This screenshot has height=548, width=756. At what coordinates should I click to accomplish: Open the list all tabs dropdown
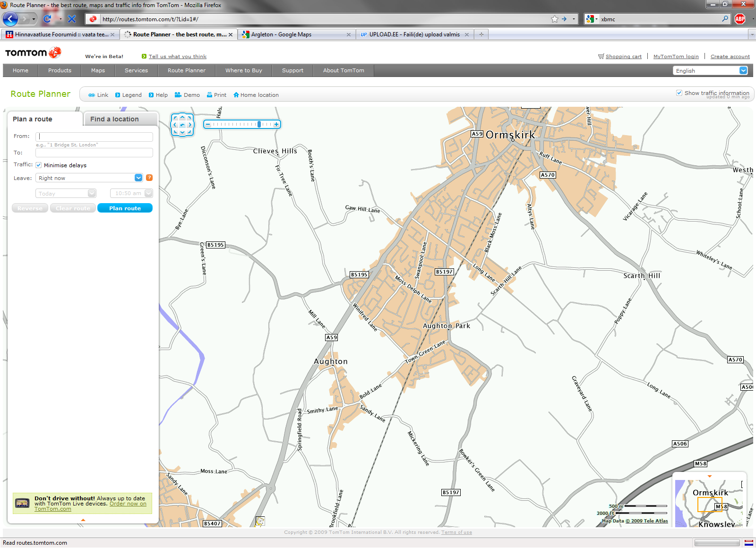pyautogui.click(x=752, y=34)
